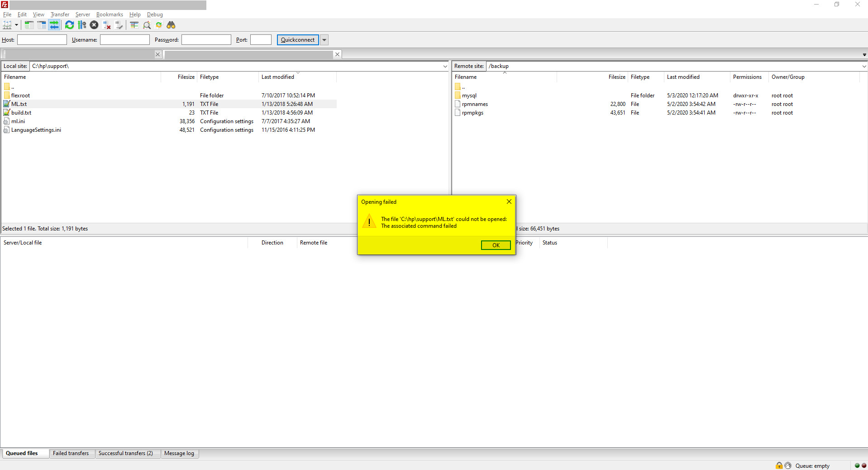Click the Quickconnect button
The height and width of the screenshot is (470, 868).
[298, 40]
